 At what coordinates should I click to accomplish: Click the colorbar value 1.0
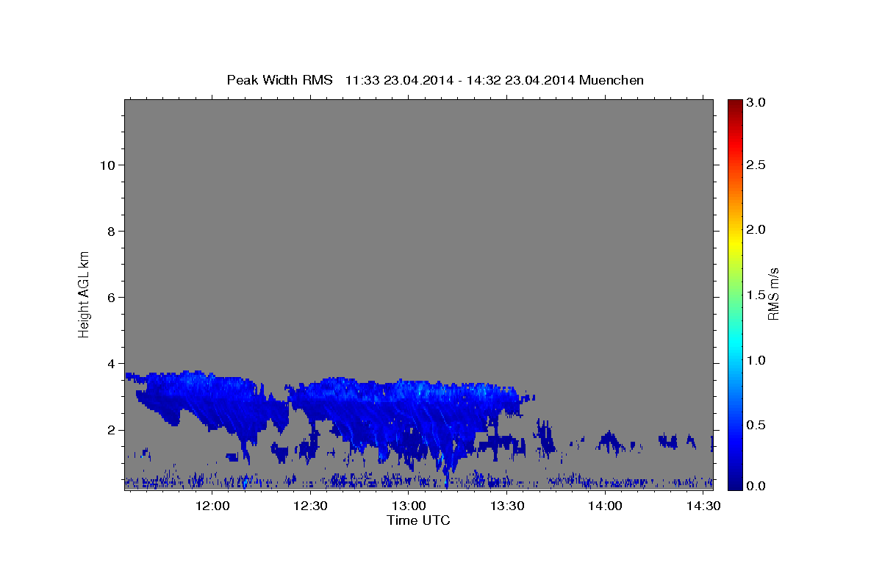click(758, 360)
